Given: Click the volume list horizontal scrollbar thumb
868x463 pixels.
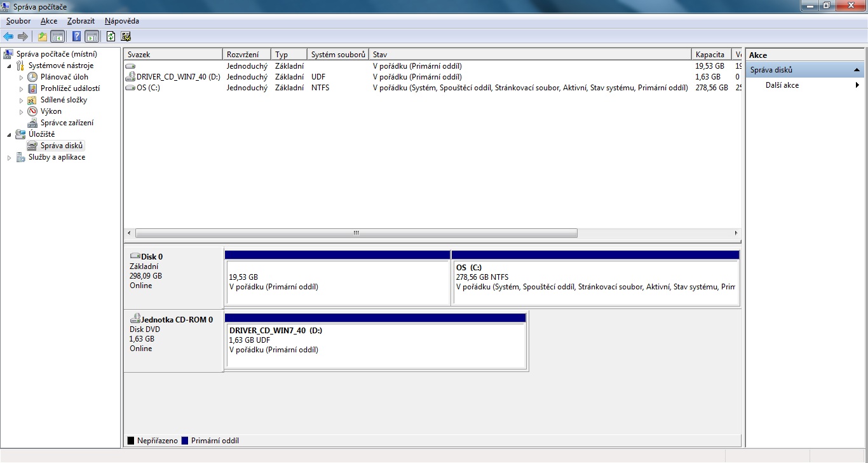Looking at the screenshot, I should click(x=356, y=233).
